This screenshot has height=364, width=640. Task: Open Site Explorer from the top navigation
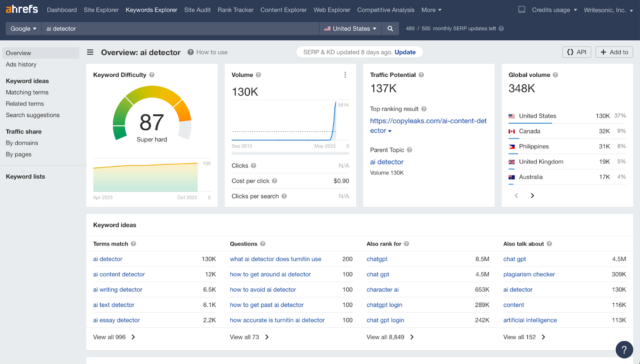click(101, 10)
